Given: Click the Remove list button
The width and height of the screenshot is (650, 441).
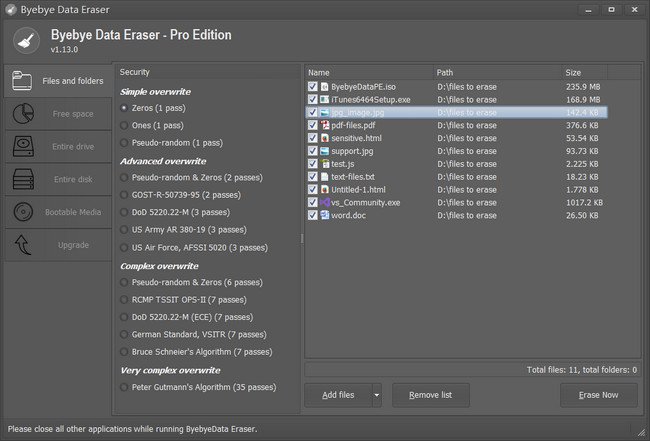Looking at the screenshot, I should [431, 395].
